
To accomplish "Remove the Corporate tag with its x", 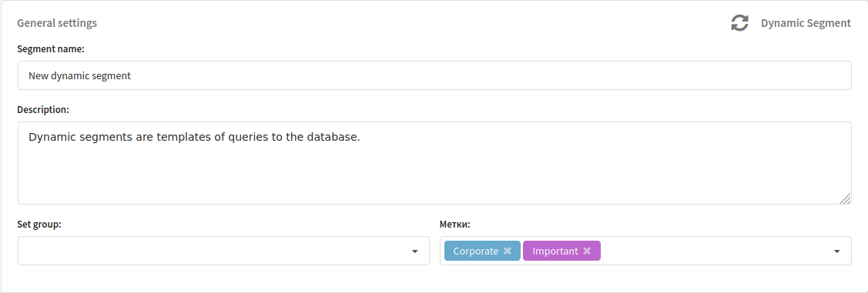I will pos(507,251).
